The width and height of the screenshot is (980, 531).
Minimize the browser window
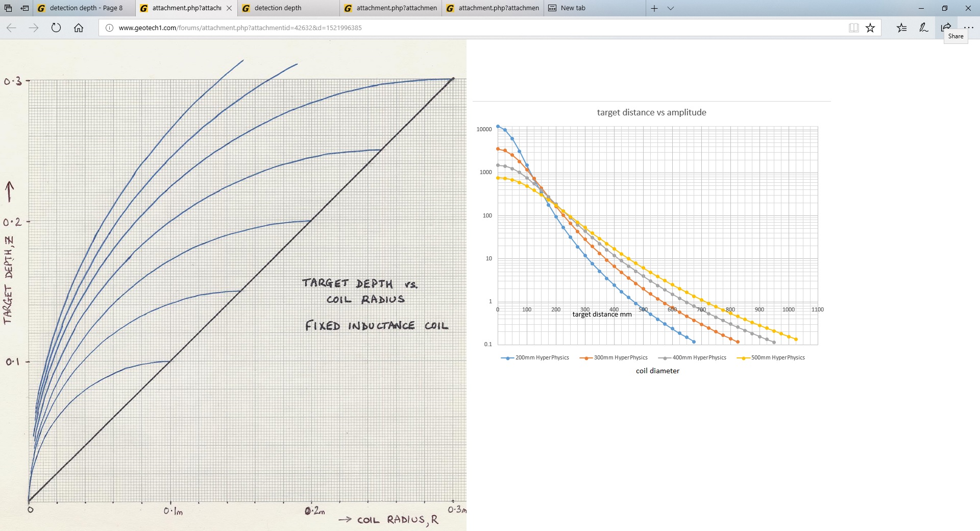point(921,8)
